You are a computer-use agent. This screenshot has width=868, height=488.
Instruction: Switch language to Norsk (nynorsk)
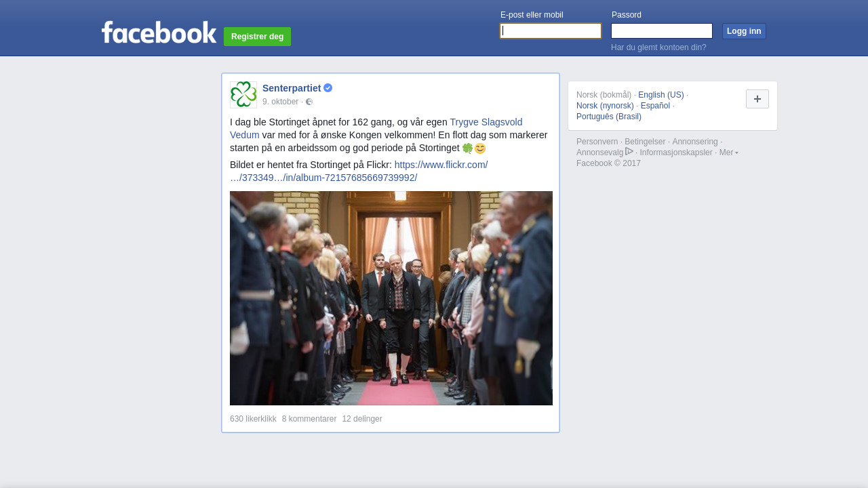605,106
